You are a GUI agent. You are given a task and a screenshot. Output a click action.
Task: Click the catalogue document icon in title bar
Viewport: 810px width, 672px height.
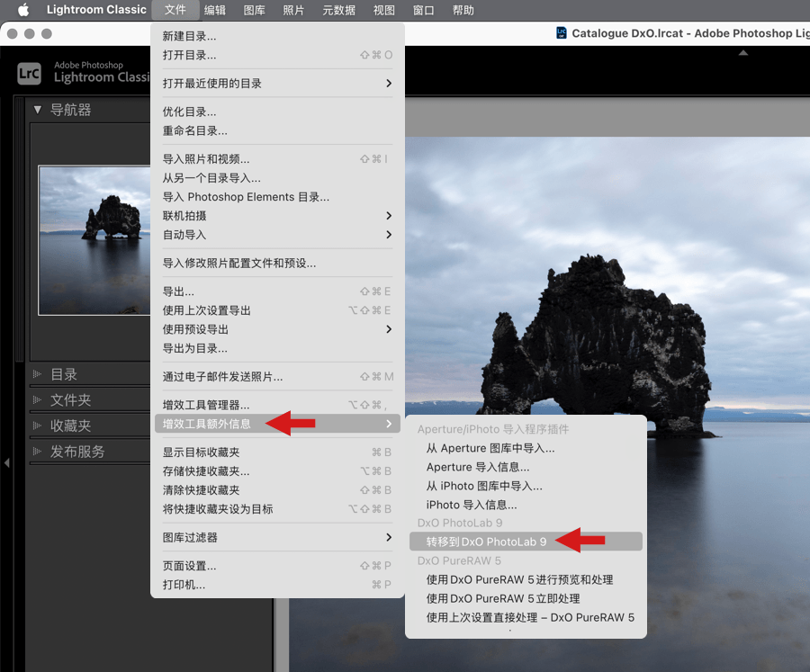pos(561,33)
